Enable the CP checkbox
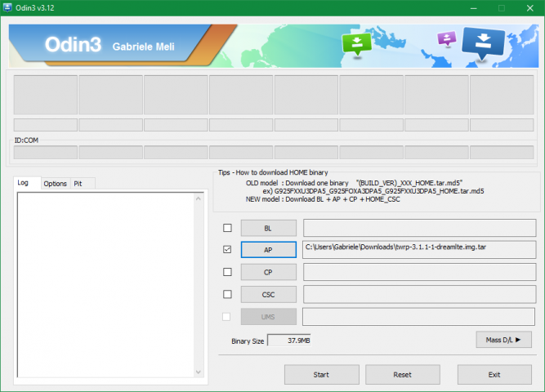 pyautogui.click(x=227, y=272)
